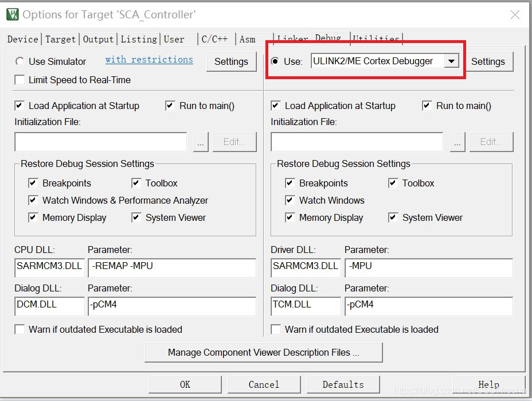Click the CPU DLL field SARMCM3.DLL
The image size is (532, 401).
point(49,267)
